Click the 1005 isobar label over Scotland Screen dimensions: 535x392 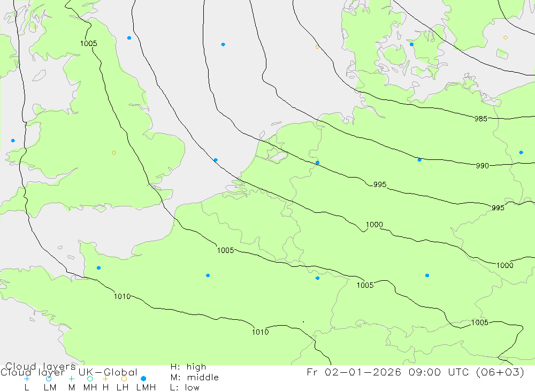pos(89,43)
